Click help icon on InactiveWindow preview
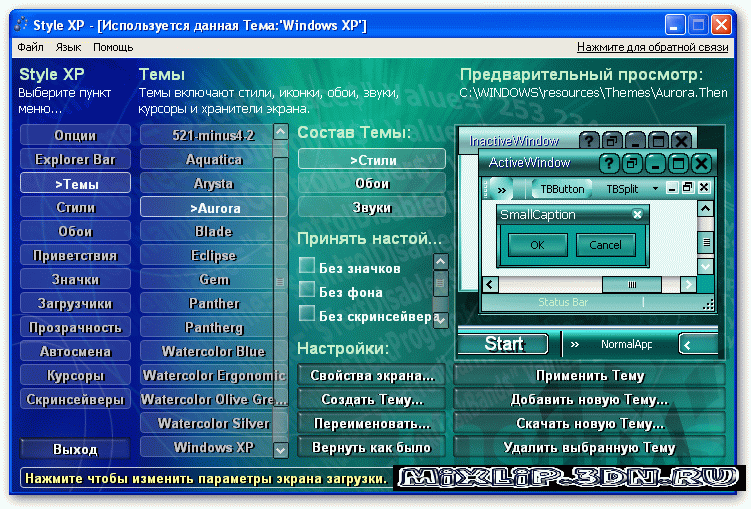This screenshot has width=751, height=509. [x=589, y=141]
